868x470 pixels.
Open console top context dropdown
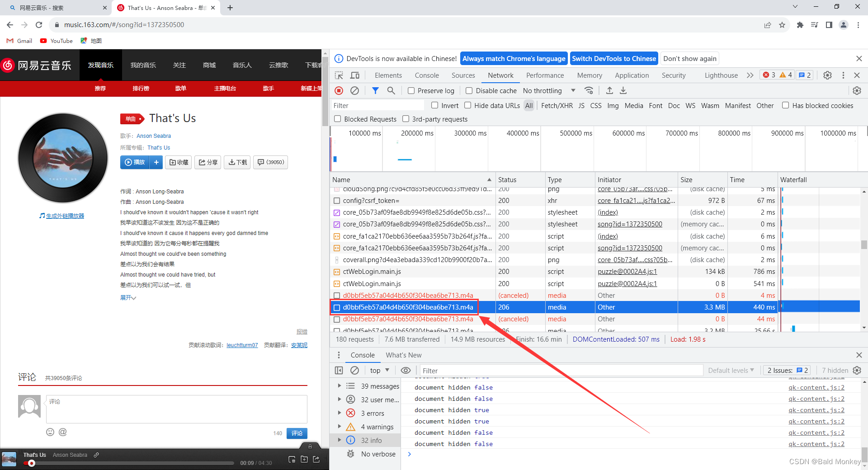(x=380, y=371)
